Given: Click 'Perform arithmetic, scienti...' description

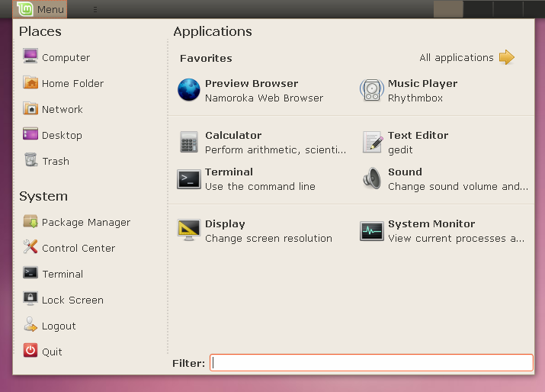Looking at the screenshot, I should coord(276,150).
